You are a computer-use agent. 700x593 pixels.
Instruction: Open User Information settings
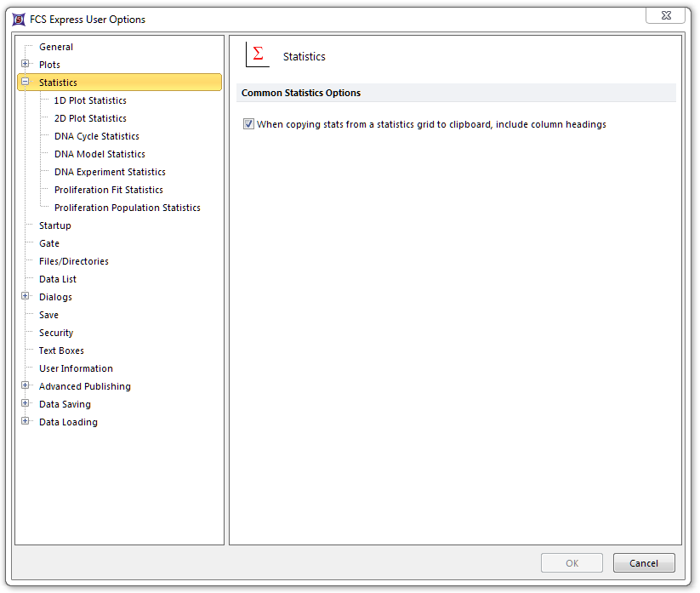[x=76, y=368]
